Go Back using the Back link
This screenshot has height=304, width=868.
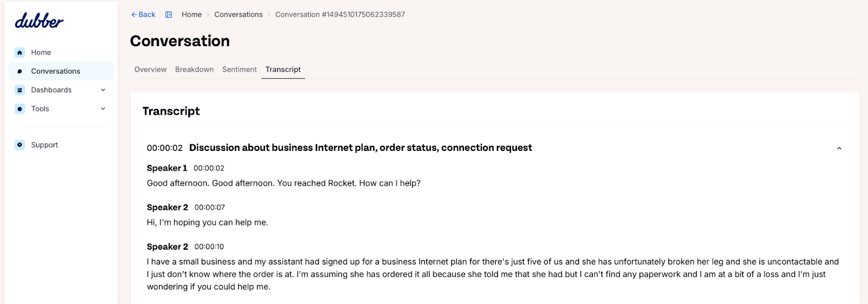143,15
